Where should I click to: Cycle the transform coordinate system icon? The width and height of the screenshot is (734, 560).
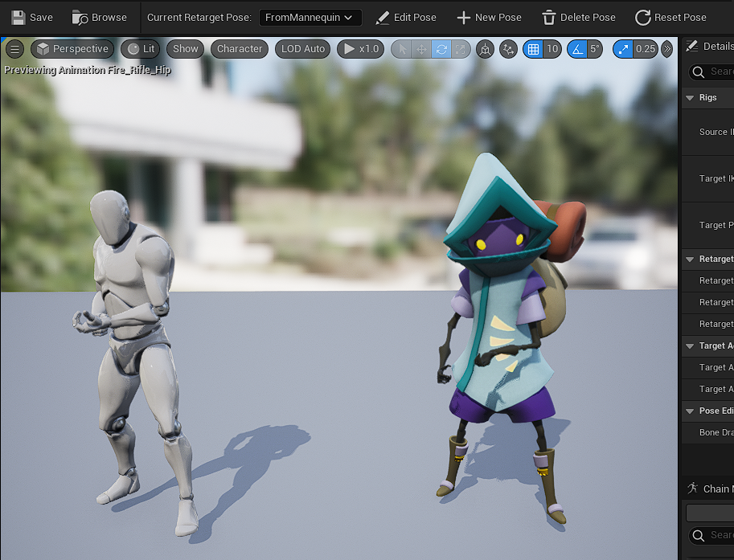tap(486, 49)
